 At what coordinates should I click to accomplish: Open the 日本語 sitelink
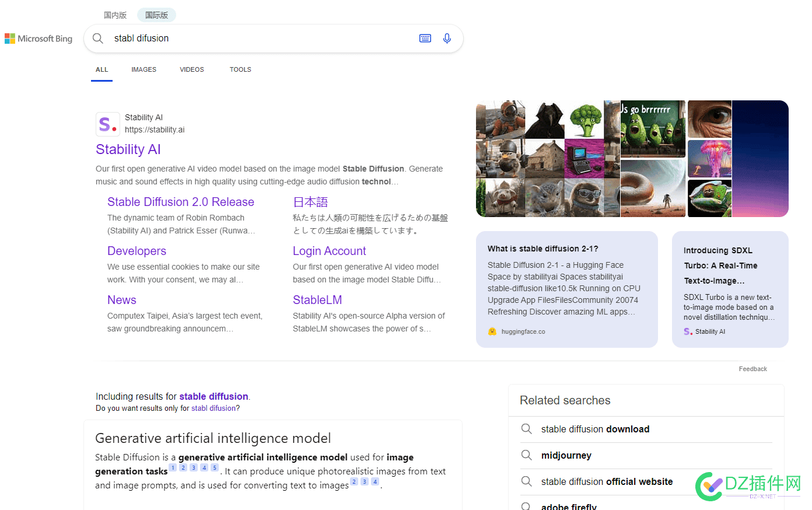tap(310, 202)
